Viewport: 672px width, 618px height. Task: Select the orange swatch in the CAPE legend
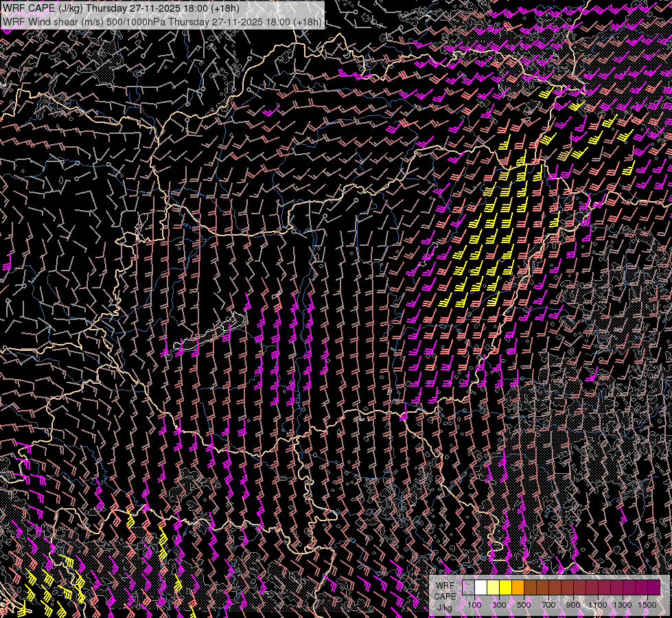518,587
